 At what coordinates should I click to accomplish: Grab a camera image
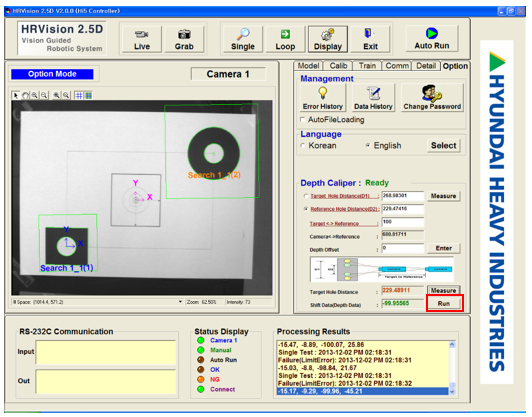pos(184,39)
